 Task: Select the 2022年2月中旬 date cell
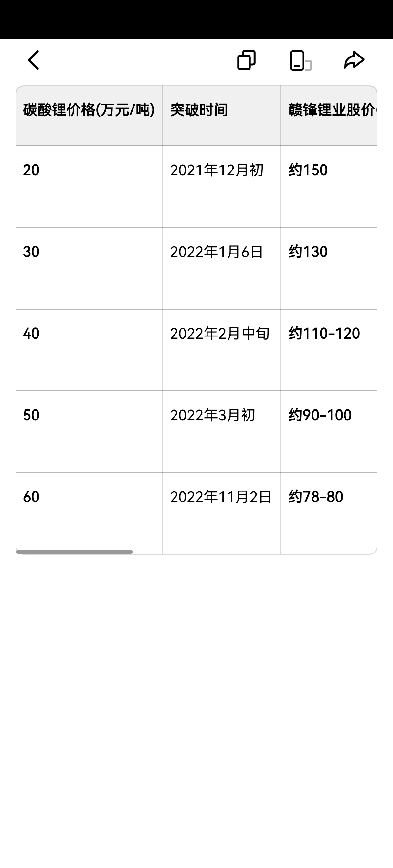coord(219,334)
